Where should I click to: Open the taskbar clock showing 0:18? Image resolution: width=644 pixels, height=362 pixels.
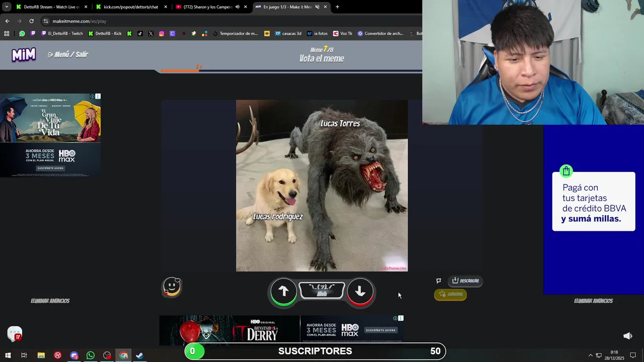614,355
